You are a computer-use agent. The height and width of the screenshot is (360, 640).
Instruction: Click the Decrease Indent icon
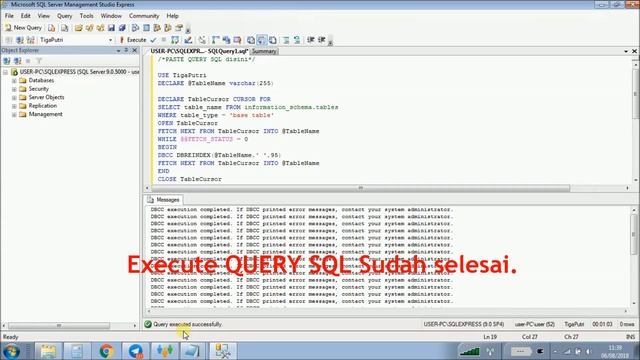(311, 40)
